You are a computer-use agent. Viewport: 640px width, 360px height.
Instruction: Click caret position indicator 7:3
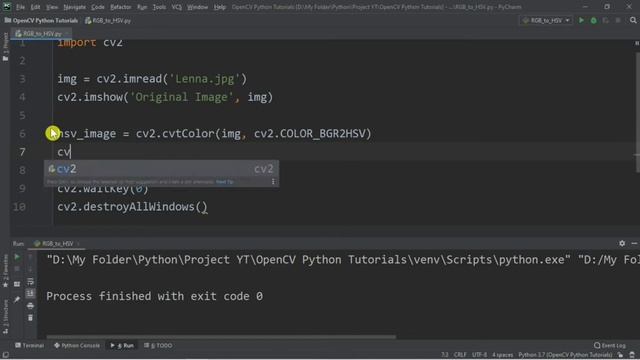click(444, 355)
